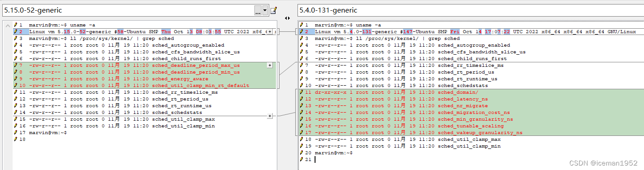Click the pencil icon on left pane line 4
This screenshot has width=644, height=170.
coord(16,45)
